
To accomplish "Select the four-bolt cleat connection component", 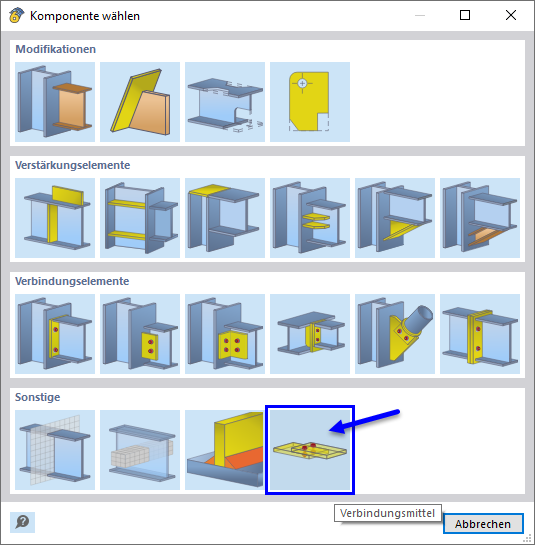I will pyautogui.click(x=225, y=334).
